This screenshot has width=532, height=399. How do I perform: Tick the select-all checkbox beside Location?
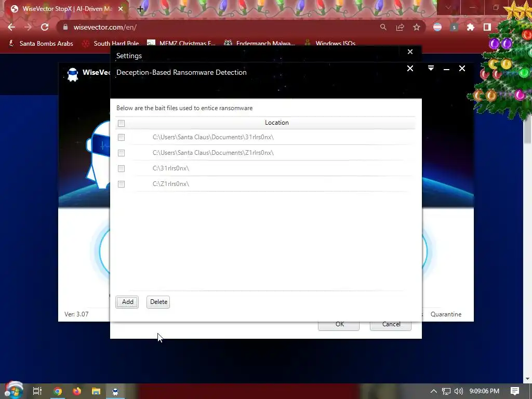(121, 123)
